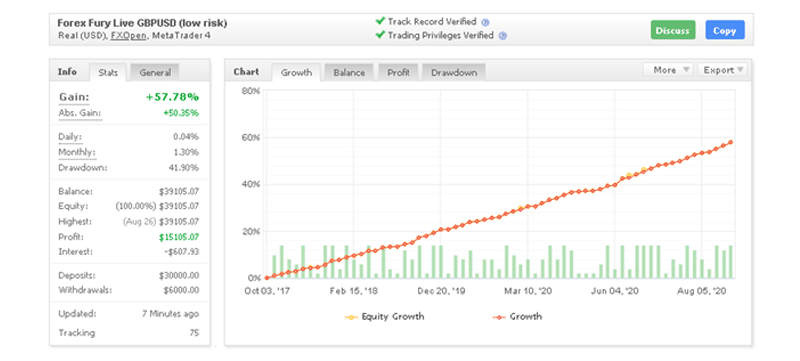The image size is (800, 361).
Task: Click the green Trading Privileges Verified checkmark
Action: coord(380,35)
